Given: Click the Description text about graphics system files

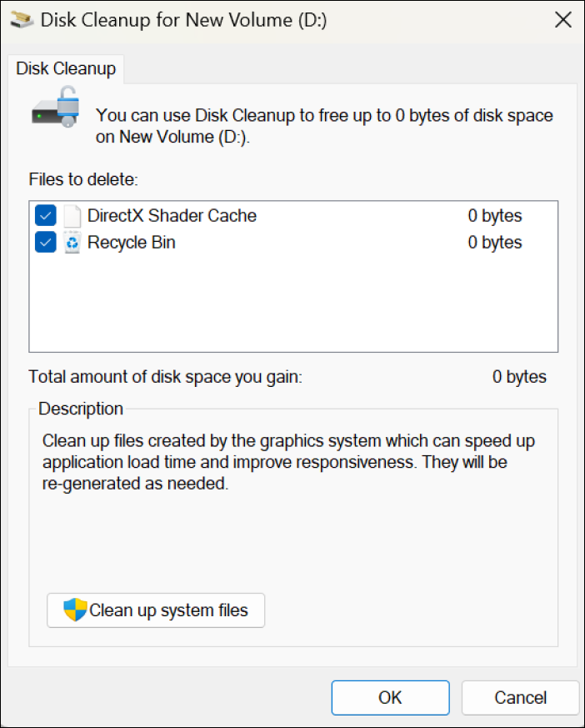Looking at the screenshot, I should pos(287,461).
